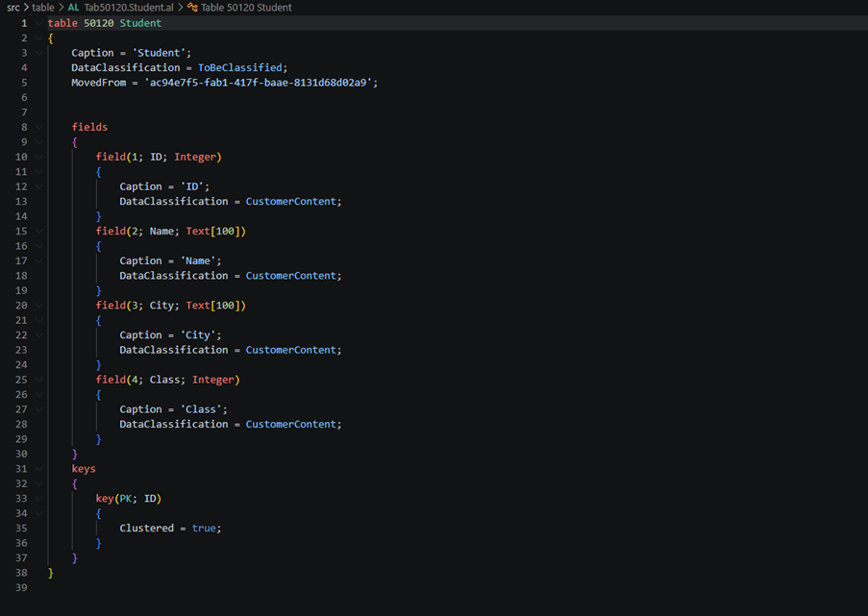Click the GUID 'ac94e7f5-fab1-417f-baae-8131d68d02a9'
The height and width of the screenshot is (616, 868).
(x=258, y=83)
